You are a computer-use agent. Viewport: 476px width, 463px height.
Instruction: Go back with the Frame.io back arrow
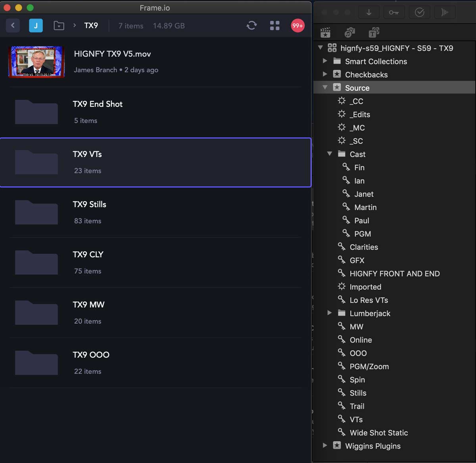coord(13,26)
